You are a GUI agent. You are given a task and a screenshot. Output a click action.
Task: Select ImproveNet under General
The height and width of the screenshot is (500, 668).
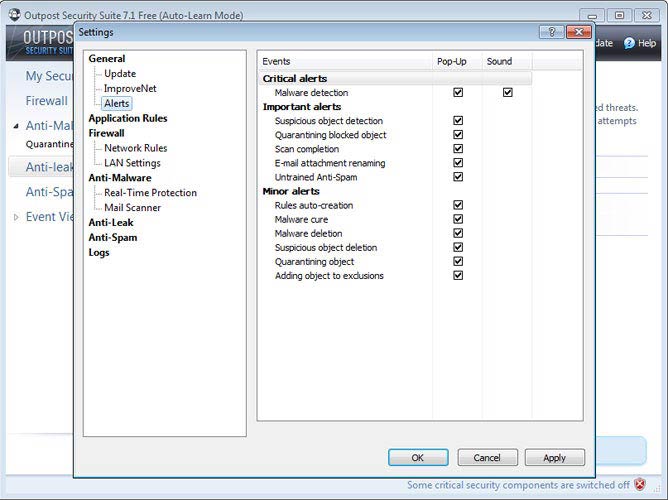pyautogui.click(x=130, y=88)
